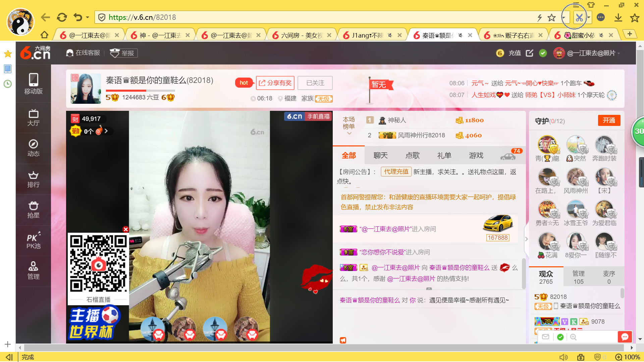The height and width of the screenshot is (362, 644).
Task: Mute the J1ang:不辣 tab audio
Action: (x=390, y=35)
